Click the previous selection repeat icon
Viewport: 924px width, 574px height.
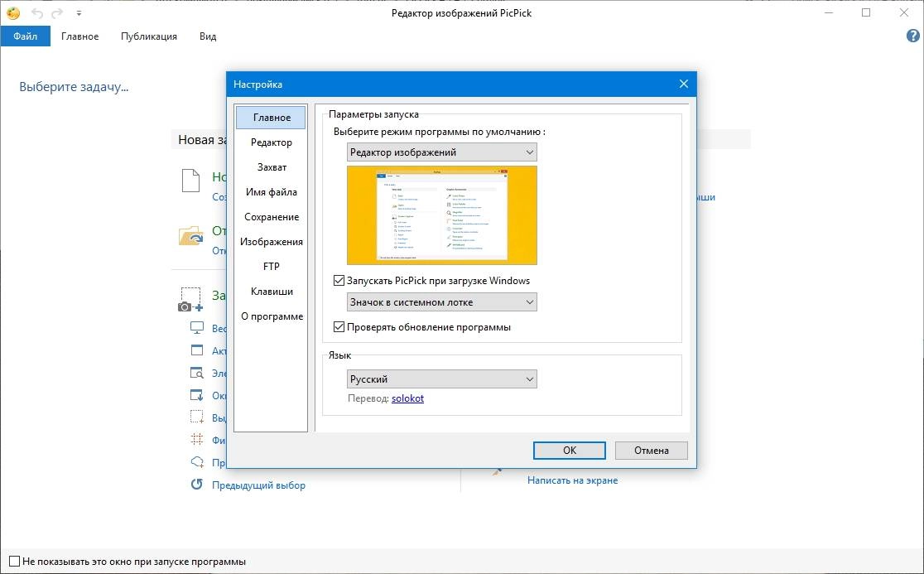(x=197, y=485)
